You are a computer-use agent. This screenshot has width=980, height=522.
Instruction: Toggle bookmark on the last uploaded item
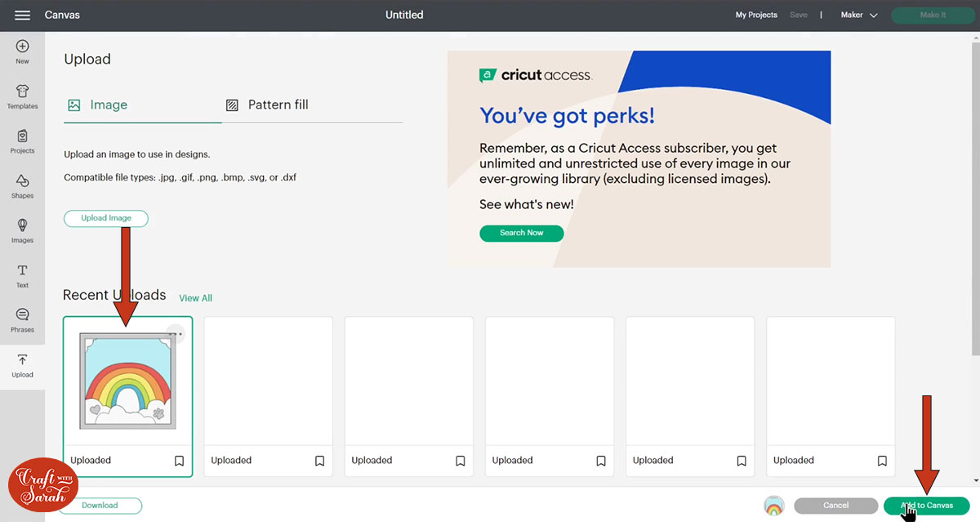882,461
